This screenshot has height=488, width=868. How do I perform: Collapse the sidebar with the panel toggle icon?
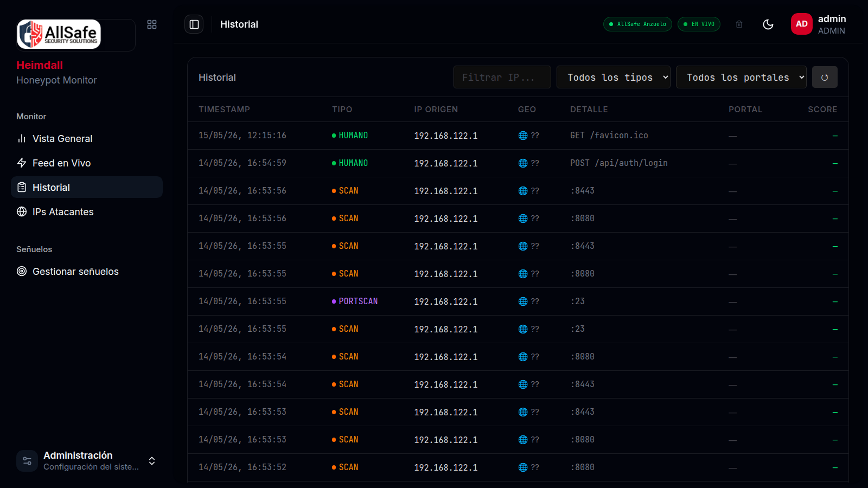194,24
